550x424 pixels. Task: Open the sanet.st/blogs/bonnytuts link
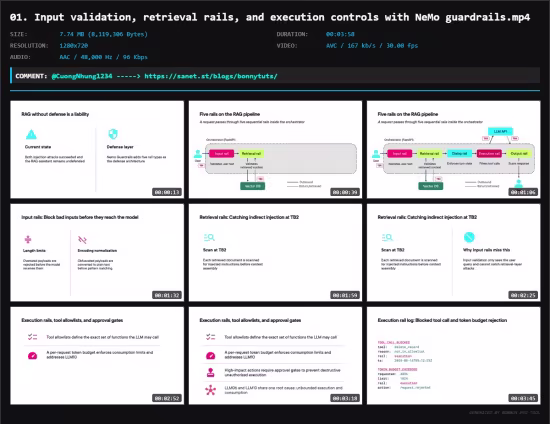coord(211,76)
